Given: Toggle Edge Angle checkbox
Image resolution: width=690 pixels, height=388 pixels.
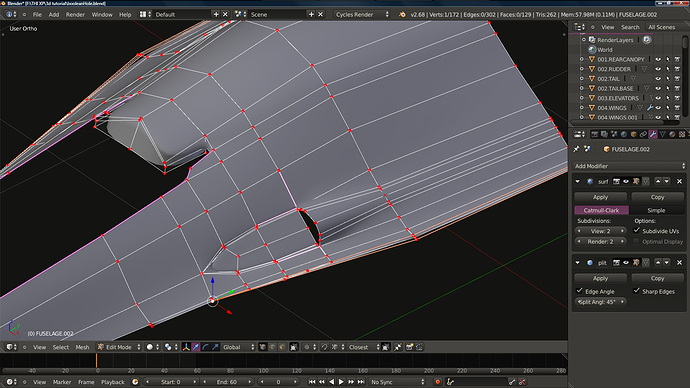Looking at the screenshot, I should 579,291.
